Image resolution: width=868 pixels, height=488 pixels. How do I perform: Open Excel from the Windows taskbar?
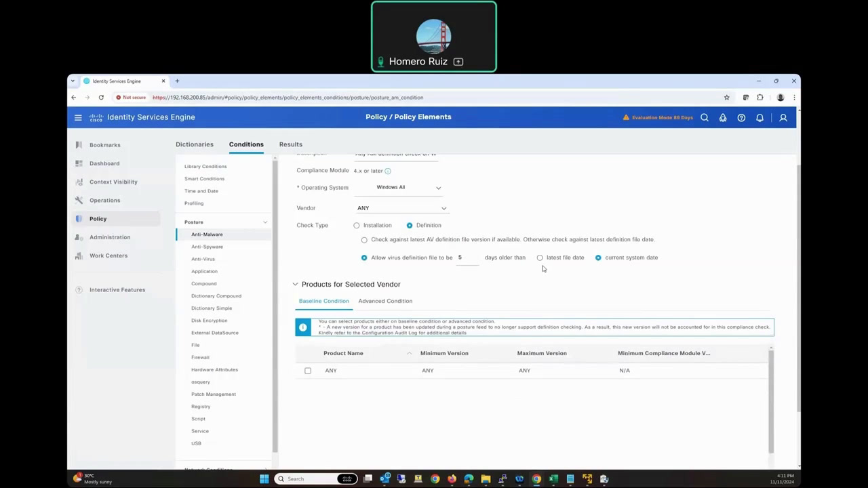click(553, 479)
